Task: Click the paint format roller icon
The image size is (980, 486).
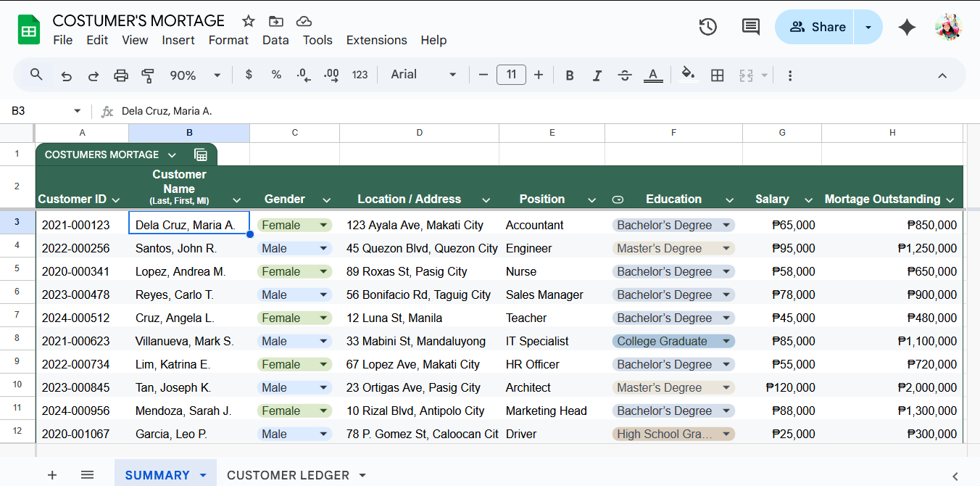Action: click(148, 75)
